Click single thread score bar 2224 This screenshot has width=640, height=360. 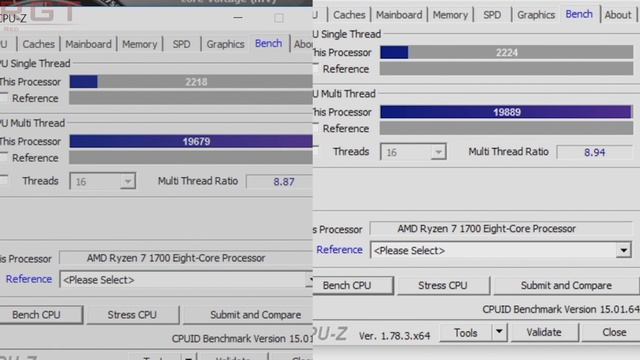pyautogui.click(x=507, y=52)
